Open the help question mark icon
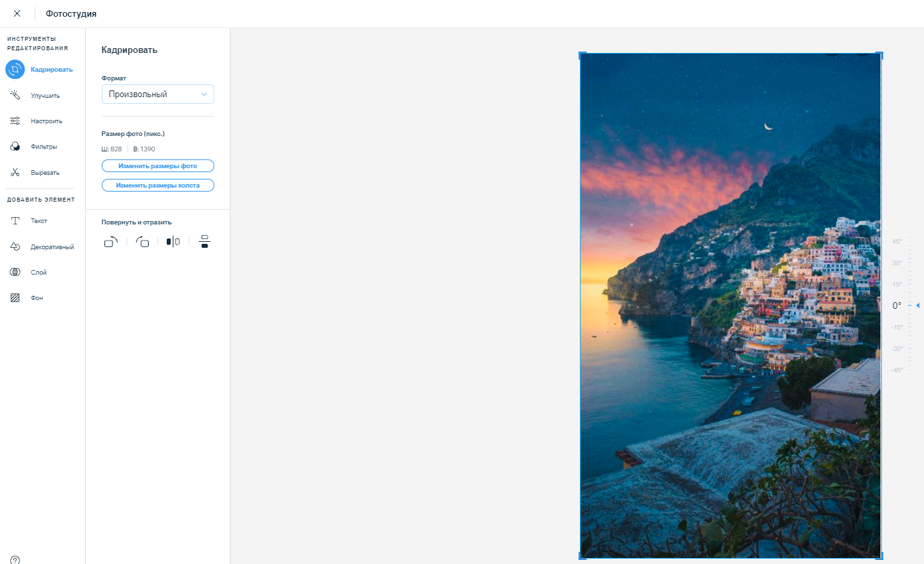The image size is (924, 564). coord(15,560)
